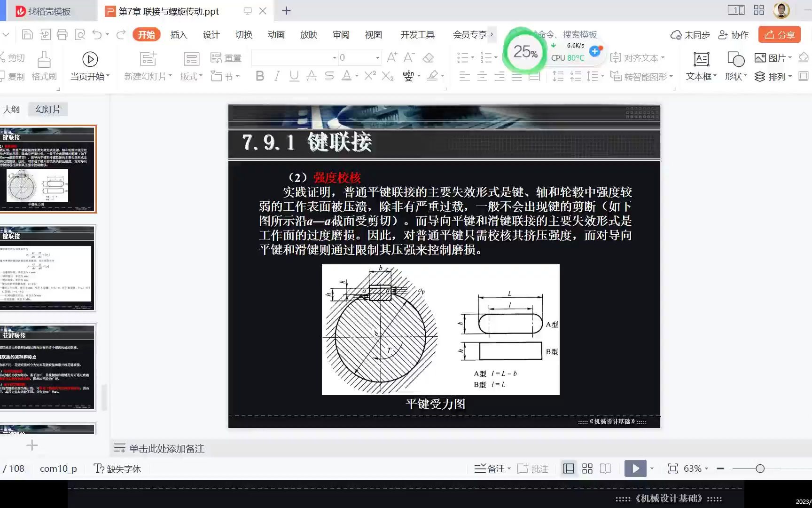Toggle strikethrough formatting
The height and width of the screenshot is (508, 812).
click(x=312, y=76)
